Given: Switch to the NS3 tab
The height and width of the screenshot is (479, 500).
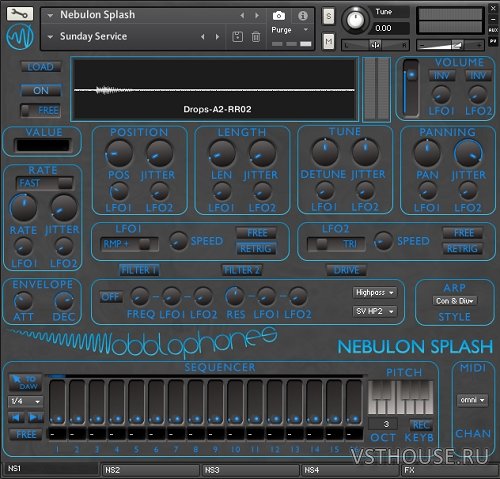Looking at the screenshot, I should click(251, 470).
